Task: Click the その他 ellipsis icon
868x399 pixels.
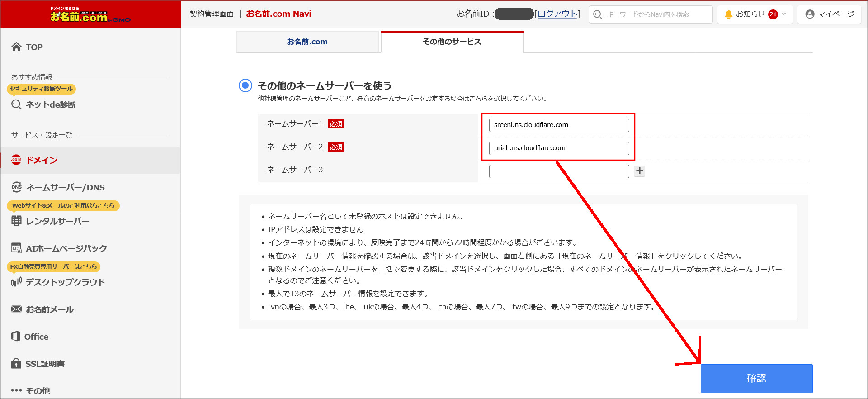Action: pyautogui.click(x=16, y=390)
